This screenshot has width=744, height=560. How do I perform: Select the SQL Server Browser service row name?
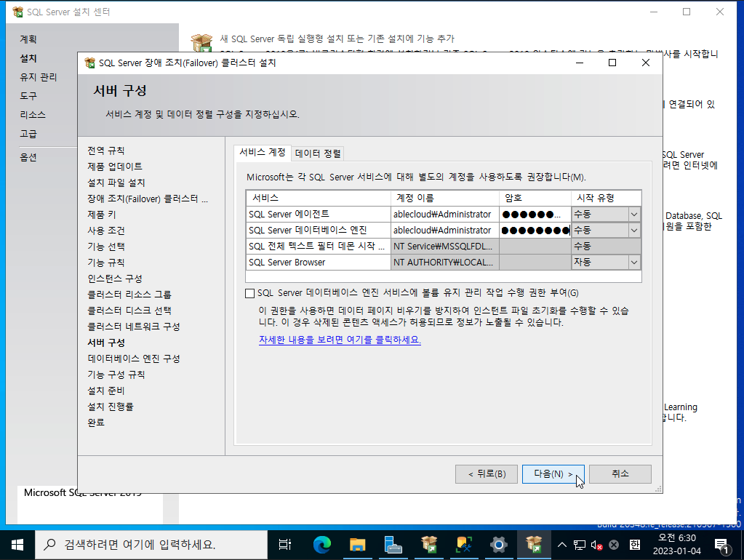[x=319, y=263]
